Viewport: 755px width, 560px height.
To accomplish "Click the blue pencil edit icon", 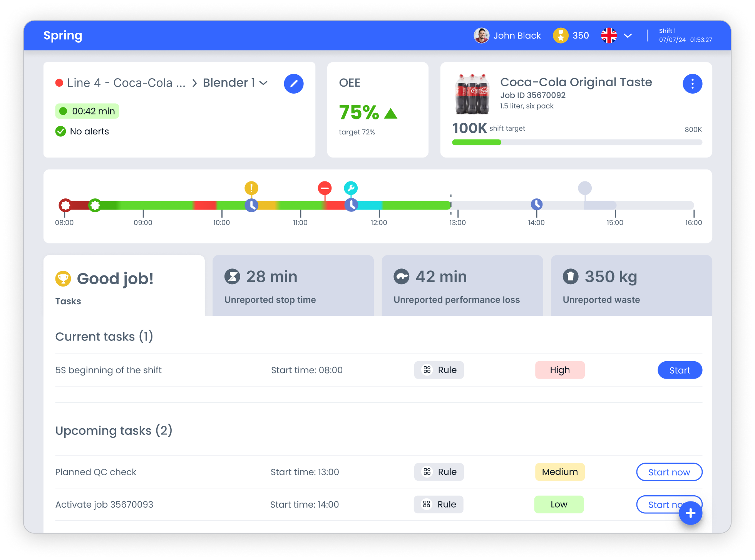I will (x=293, y=84).
